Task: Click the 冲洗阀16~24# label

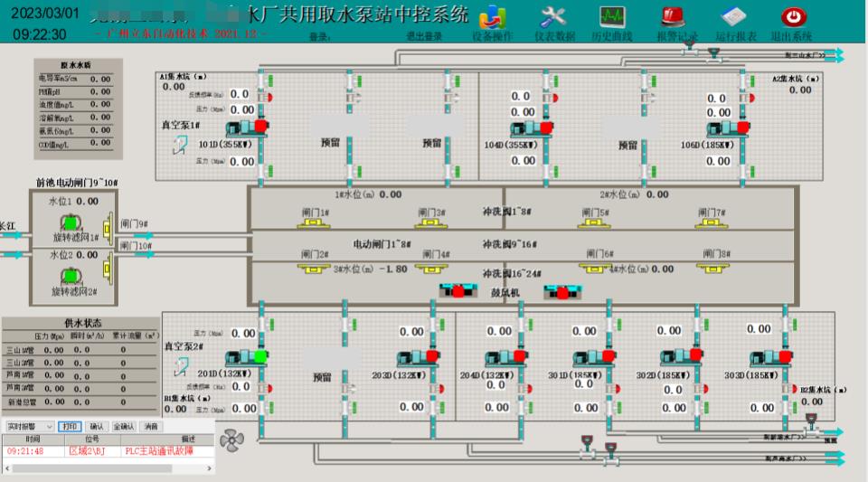Action: (512, 274)
